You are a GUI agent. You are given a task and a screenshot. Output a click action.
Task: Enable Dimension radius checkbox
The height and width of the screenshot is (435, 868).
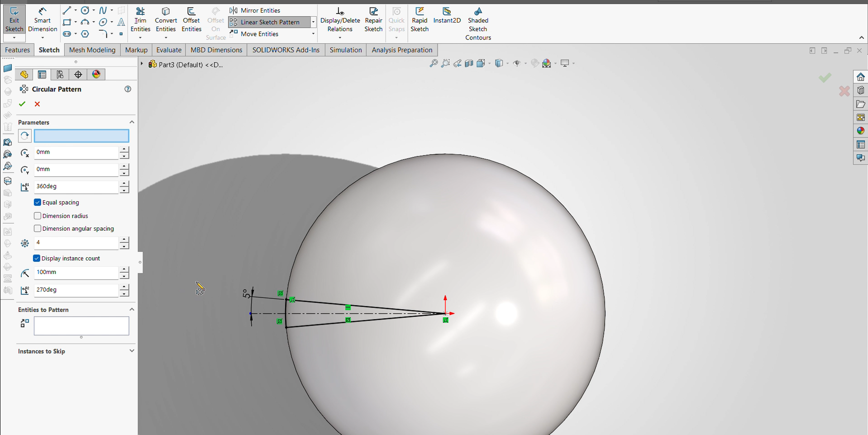[x=38, y=216]
